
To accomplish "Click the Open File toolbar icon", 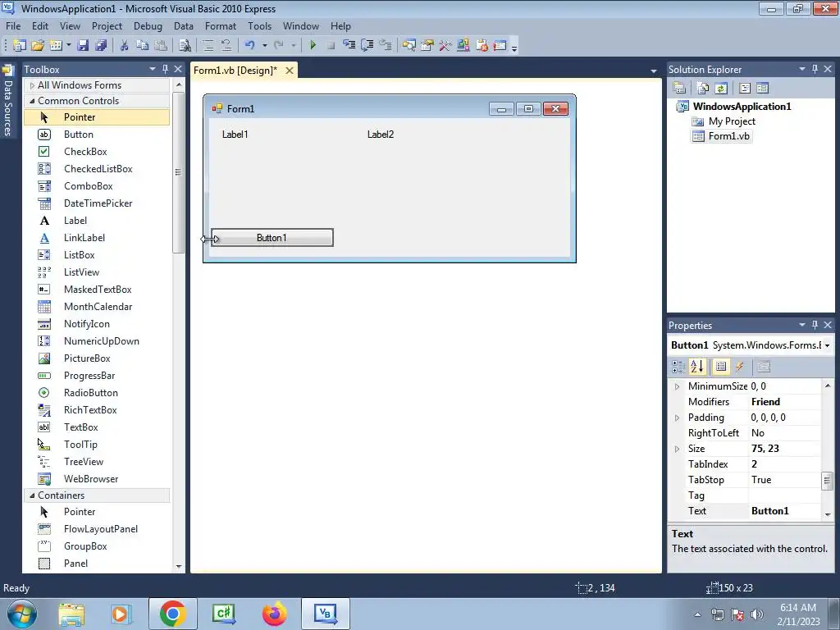I will pyautogui.click(x=38, y=46).
